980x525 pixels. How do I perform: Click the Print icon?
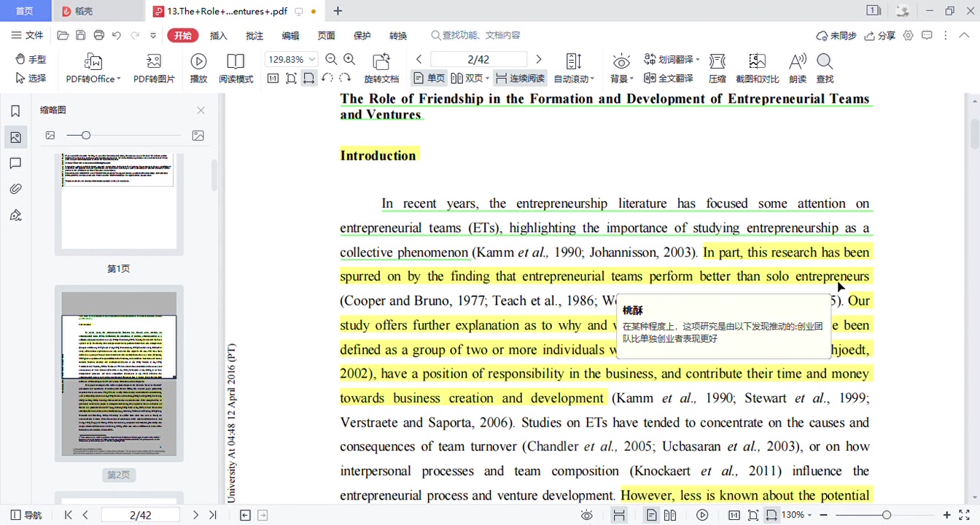pyautogui.click(x=99, y=35)
